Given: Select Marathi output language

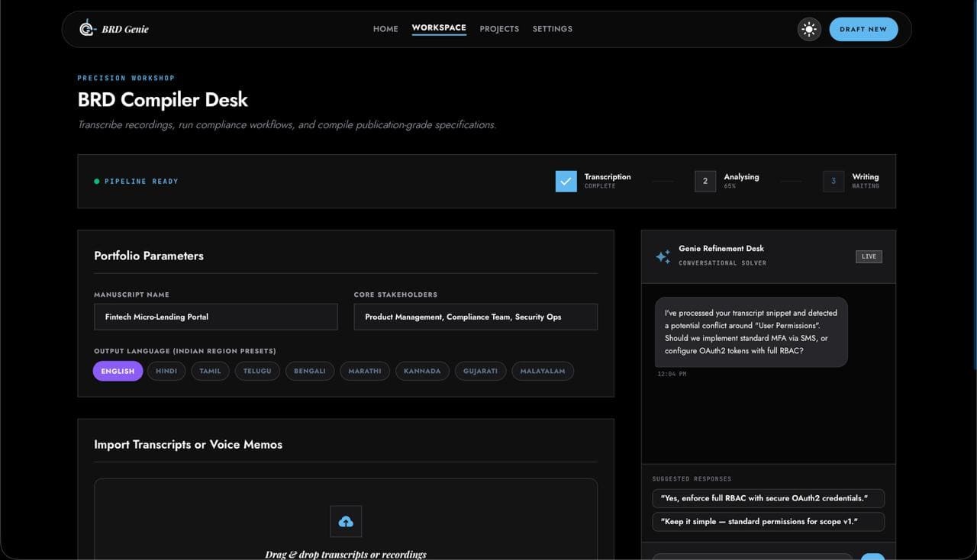Looking at the screenshot, I should (365, 371).
